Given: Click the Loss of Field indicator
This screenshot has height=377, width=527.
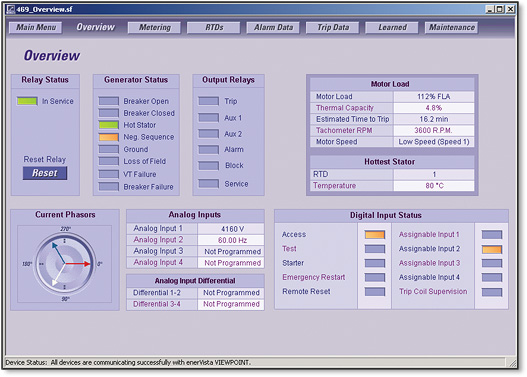Looking at the screenshot, I should [109, 161].
